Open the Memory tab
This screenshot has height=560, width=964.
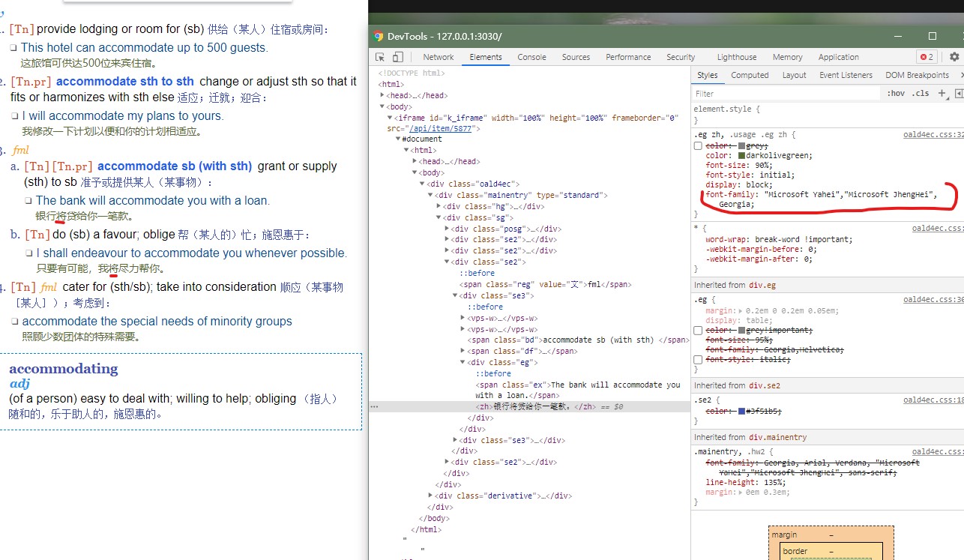[x=787, y=57]
